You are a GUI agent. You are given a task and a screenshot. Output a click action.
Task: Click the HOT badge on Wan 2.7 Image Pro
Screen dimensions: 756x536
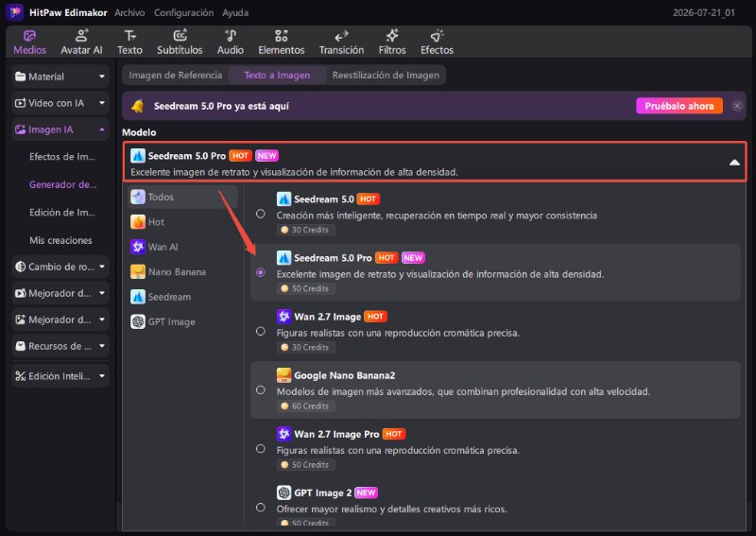point(394,434)
